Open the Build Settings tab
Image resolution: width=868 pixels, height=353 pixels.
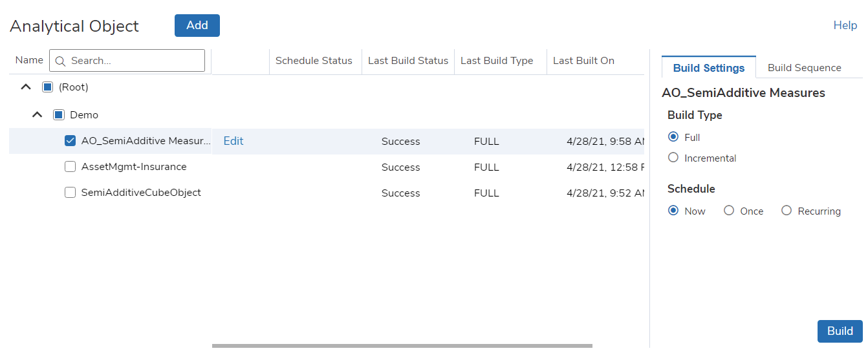709,67
